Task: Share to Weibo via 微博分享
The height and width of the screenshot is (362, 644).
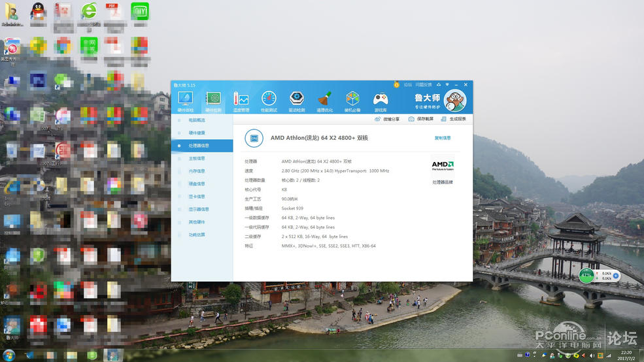Action: (387, 119)
